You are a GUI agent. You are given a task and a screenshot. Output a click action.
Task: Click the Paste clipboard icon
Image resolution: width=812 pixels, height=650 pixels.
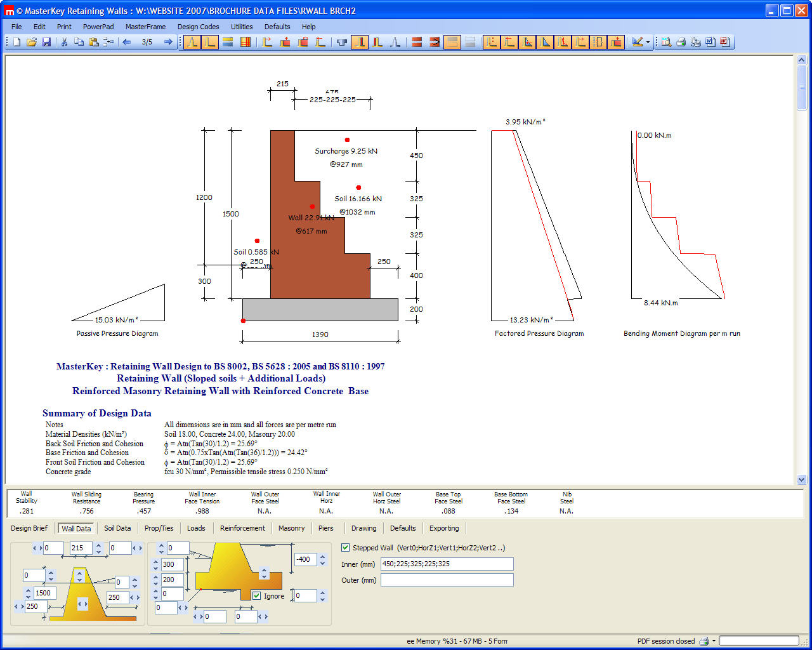click(94, 42)
